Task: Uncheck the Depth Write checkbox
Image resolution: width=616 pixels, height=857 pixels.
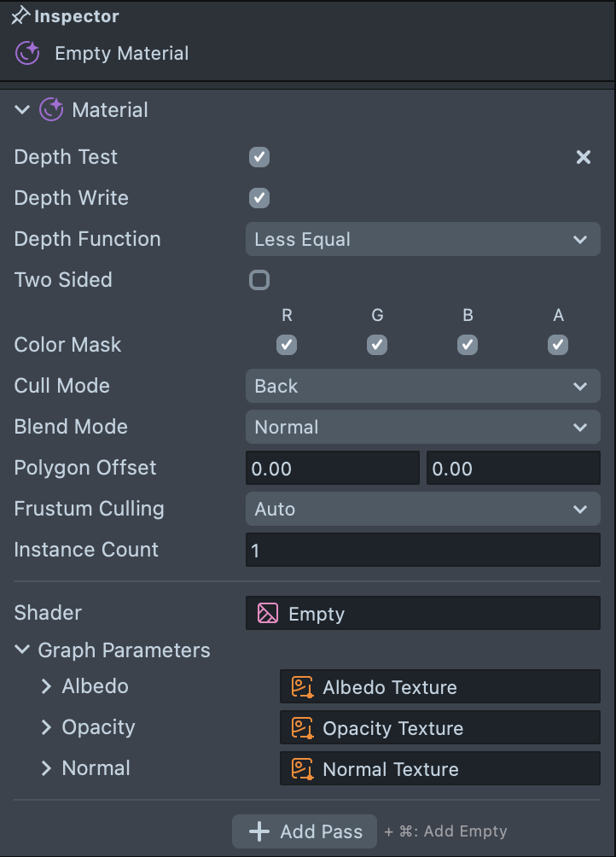Action: pyautogui.click(x=259, y=198)
